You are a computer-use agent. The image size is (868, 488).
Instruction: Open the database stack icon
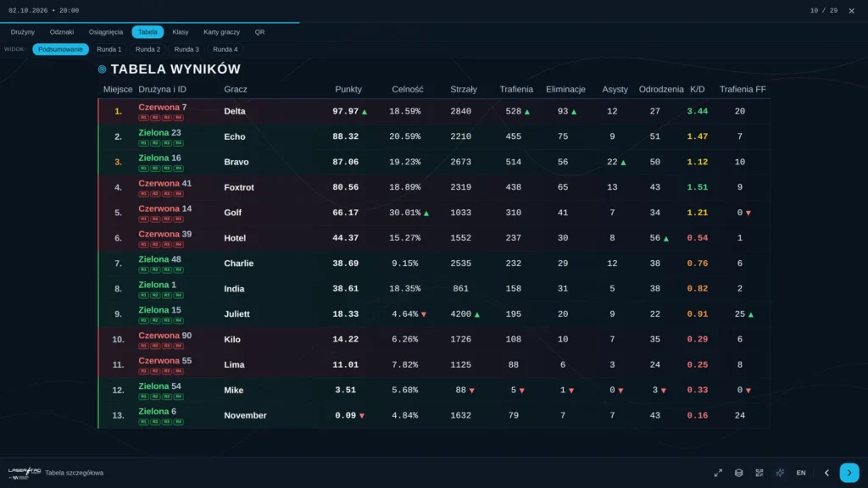coord(738,473)
